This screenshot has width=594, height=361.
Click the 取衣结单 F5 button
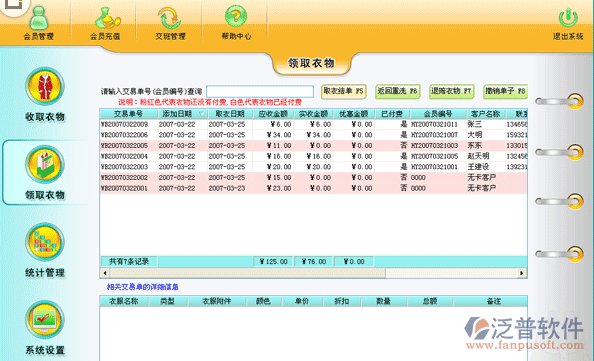click(x=344, y=91)
